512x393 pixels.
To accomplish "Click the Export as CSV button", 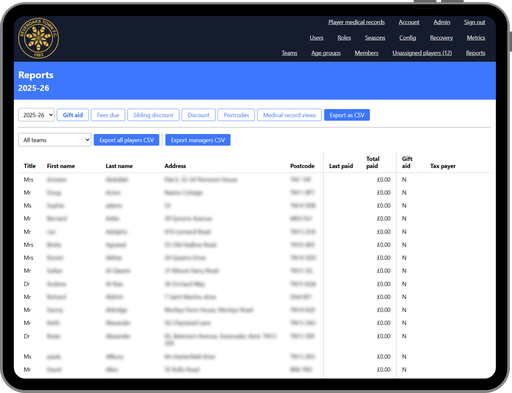I will click(x=347, y=115).
